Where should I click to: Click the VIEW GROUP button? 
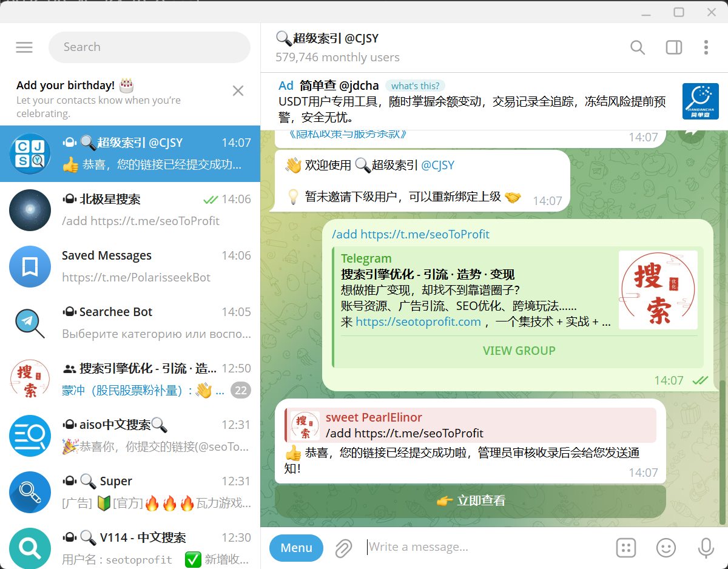[519, 351]
